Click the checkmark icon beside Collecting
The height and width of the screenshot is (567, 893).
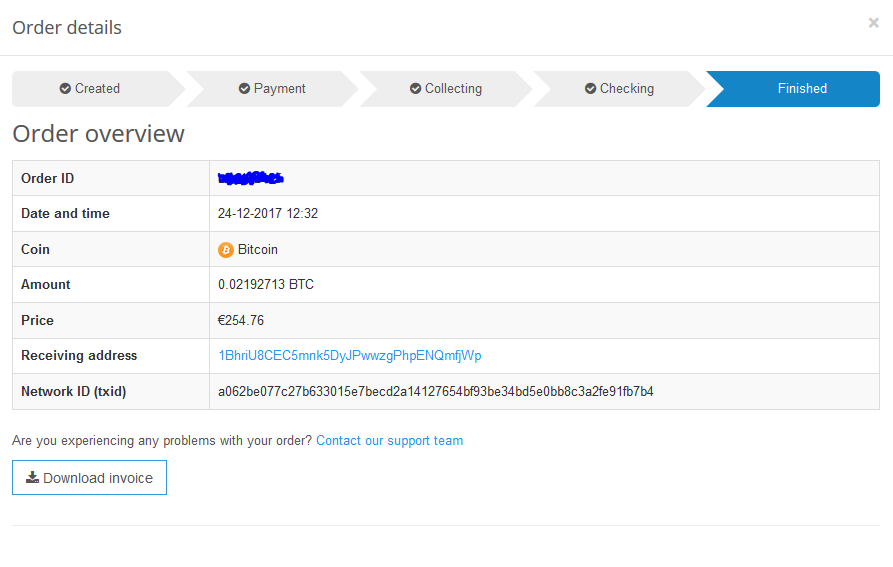(x=415, y=89)
